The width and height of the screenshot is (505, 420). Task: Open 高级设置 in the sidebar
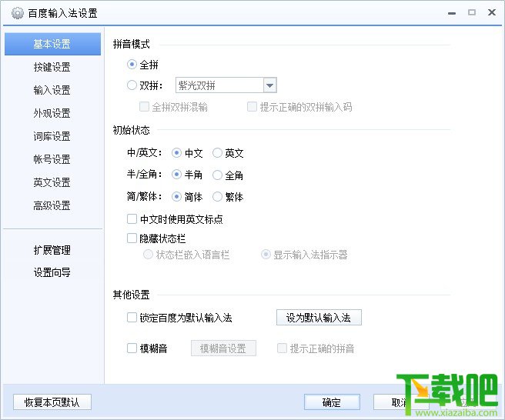[52, 205]
